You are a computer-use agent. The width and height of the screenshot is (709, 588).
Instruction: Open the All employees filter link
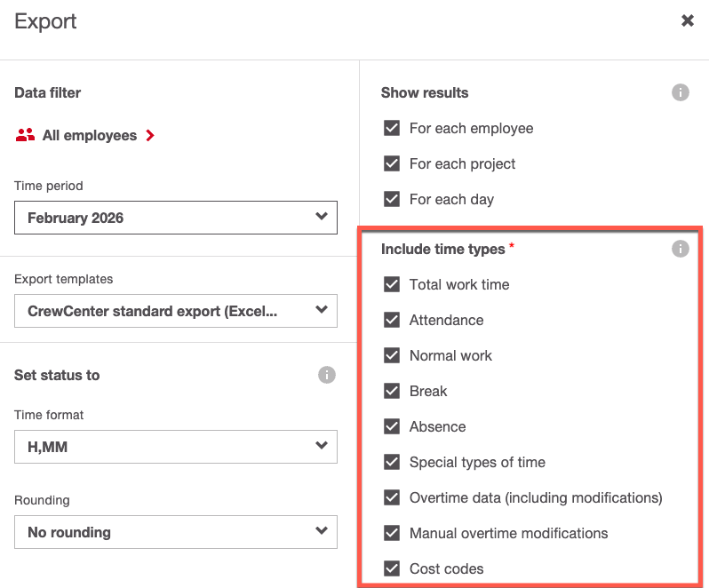click(89, 136)
